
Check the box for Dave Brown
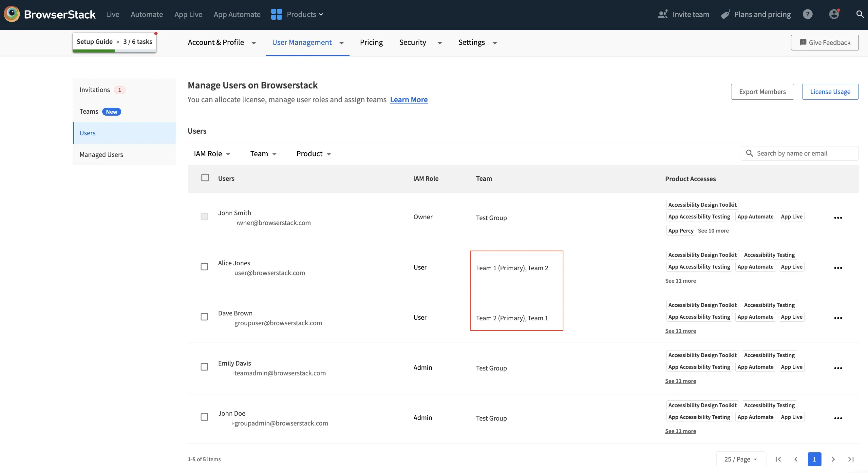point(204,317)
